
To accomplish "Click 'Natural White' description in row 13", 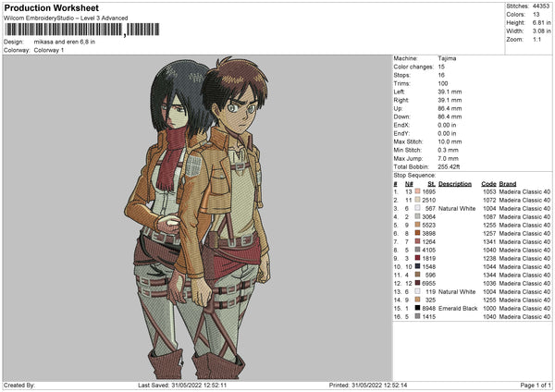I will coord(457,291).
